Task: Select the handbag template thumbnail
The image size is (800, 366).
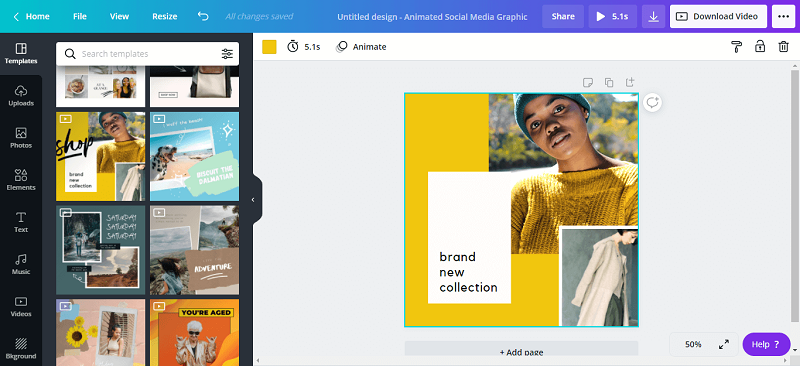Action: click(x=194, y=86)
